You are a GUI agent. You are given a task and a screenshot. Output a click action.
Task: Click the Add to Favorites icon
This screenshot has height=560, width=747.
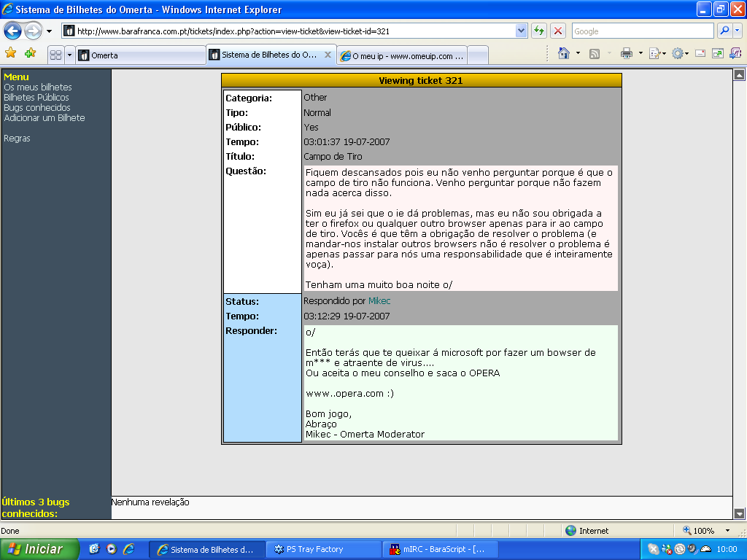coord(30,53)
